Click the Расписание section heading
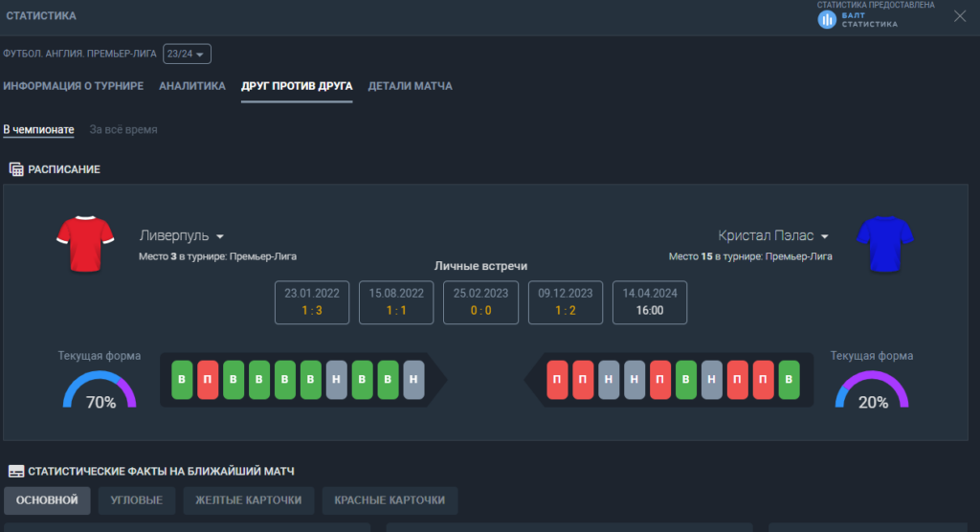This screenshot has width=980, height=532. pyautogui.click(x=64, y=169)
